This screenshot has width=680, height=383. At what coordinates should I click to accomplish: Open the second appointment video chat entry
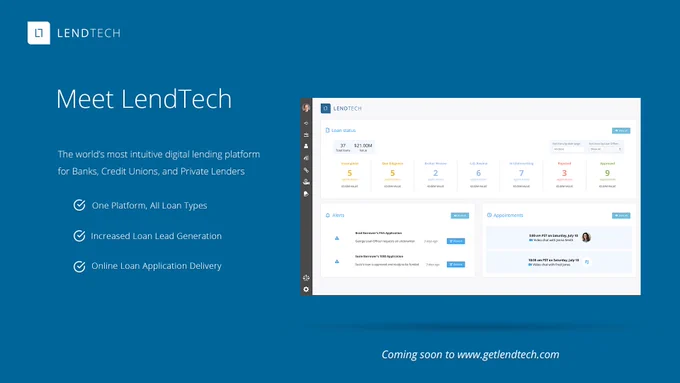point(559,262)
